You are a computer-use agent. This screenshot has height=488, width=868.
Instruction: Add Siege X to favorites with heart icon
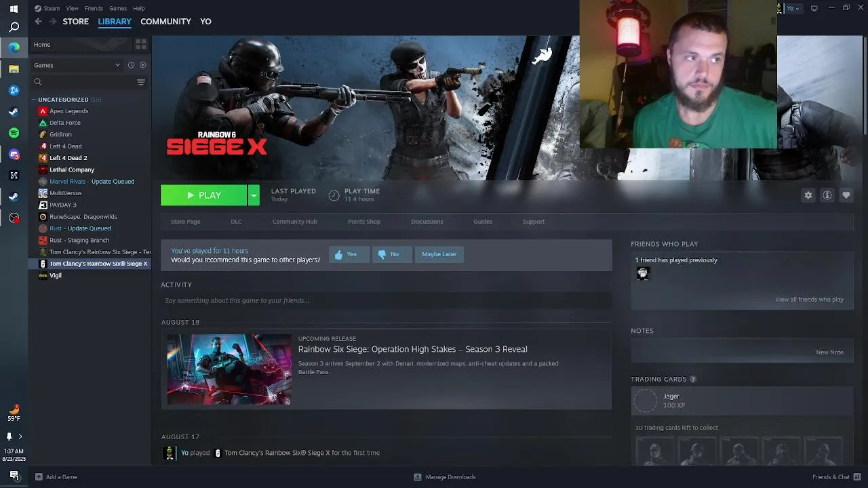[x=846, y=195]
